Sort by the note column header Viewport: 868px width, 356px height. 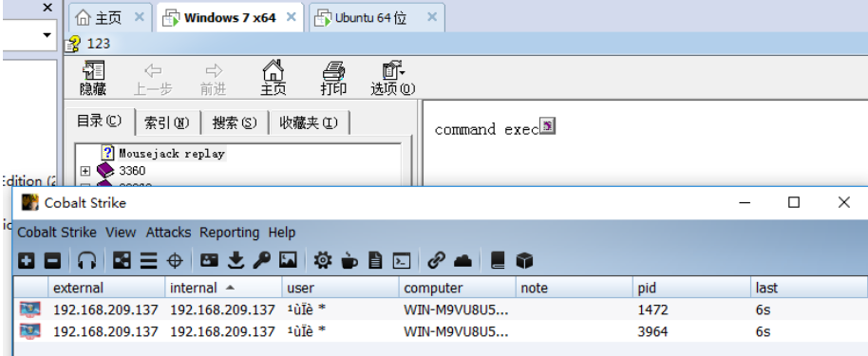coord(574,288)
